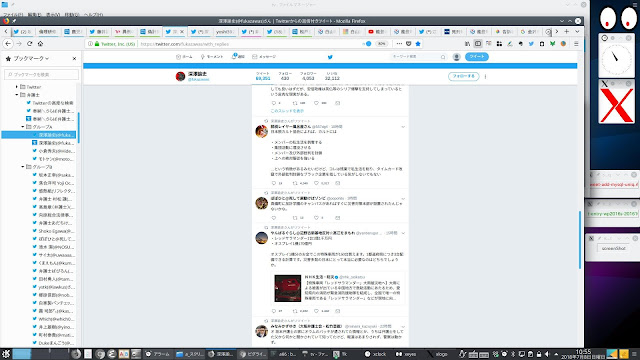Click the bookmark star in the address bar
This screenshot has height=360, width=640.
(418, 44)
